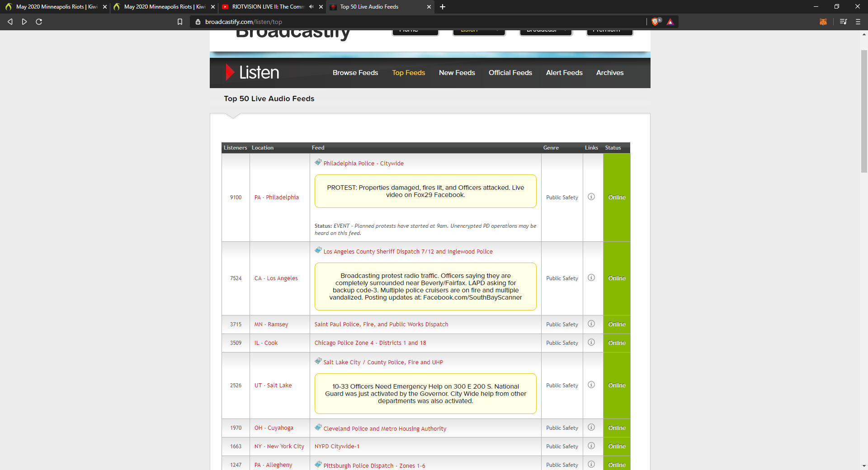Open PA - Philadelphia location link
Screen dimensions: 868x470
click(277, 197)
